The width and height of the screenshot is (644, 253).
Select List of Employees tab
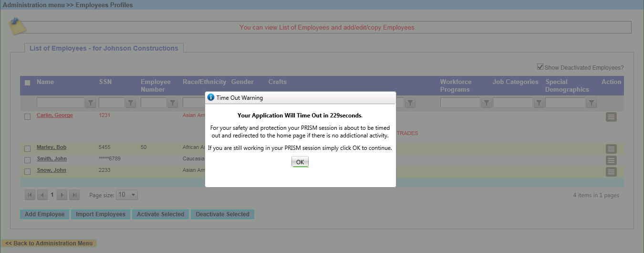click(x=104, y=48)
